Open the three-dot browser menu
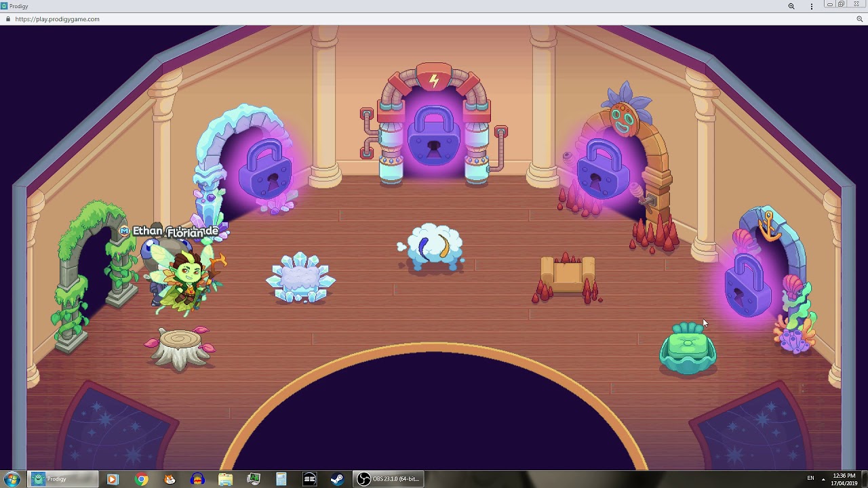 point(812,6)
